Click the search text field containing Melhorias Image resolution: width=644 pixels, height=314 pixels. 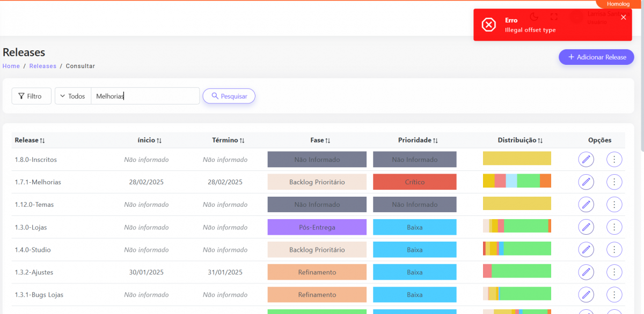pos(145,96)
